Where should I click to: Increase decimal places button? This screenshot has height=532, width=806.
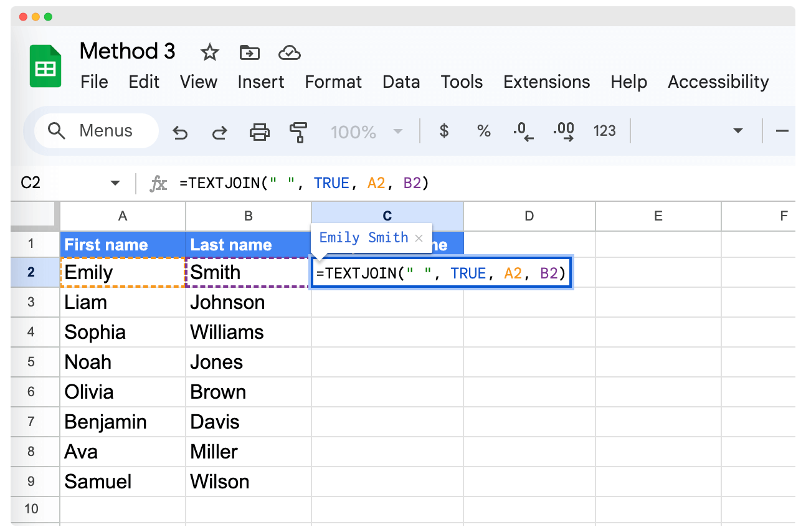[x=564, y=131]
